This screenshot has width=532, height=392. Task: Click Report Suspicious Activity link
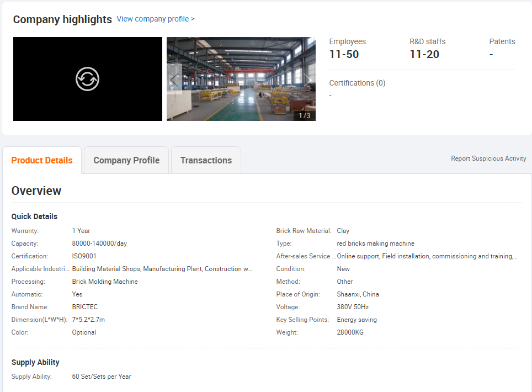pos(488,158)
